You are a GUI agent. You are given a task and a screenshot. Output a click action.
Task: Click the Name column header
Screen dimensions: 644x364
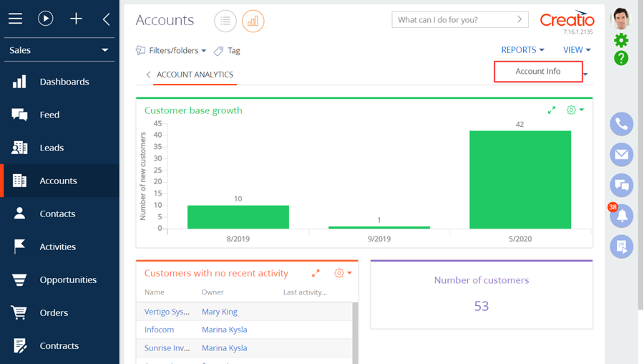click(155, 292)
